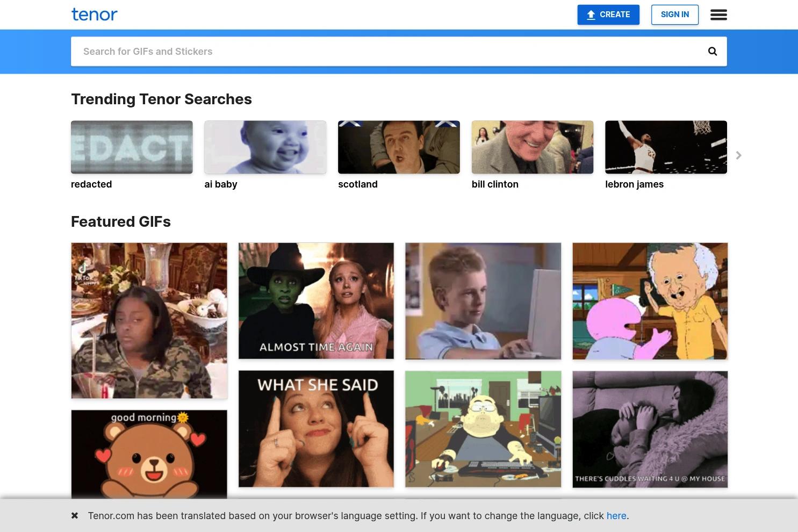Click the 'Featured GIFs' heading

click(121, 222)
